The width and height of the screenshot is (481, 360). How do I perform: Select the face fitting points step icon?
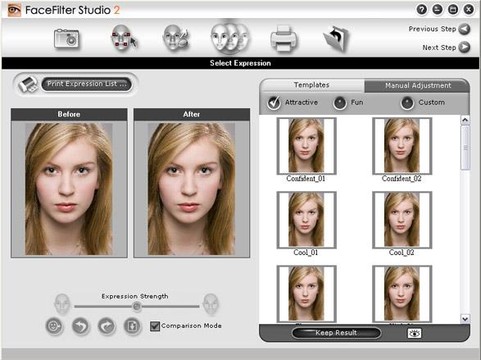(124, 38)
